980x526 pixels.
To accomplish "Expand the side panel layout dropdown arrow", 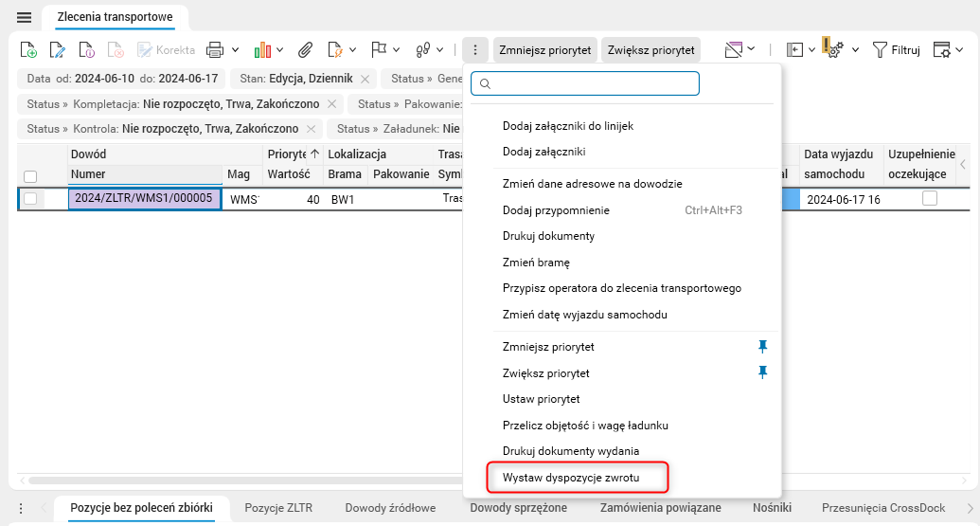I will [811, 50].
